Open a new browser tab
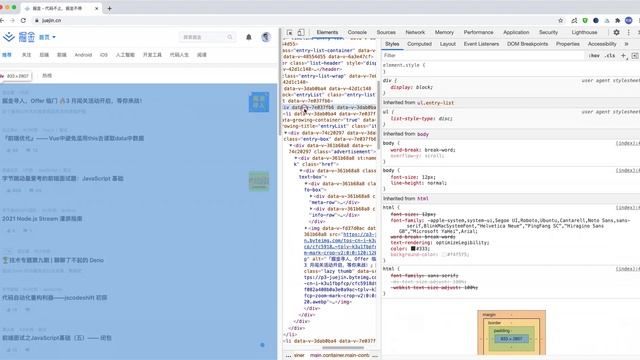 click(109, 8)
